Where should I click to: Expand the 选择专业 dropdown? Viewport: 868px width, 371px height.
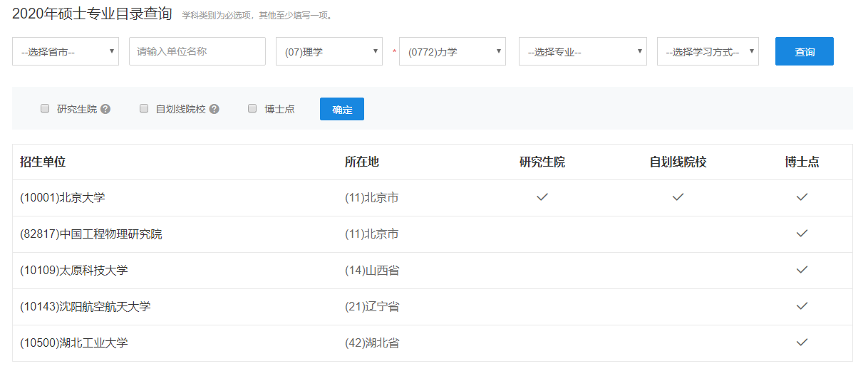point(583,51)
